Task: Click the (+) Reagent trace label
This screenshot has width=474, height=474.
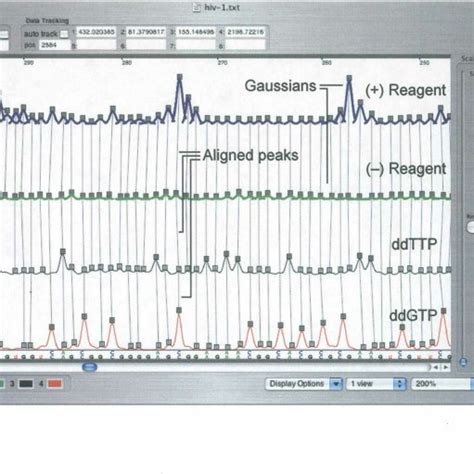Action: tap(406, 90)
